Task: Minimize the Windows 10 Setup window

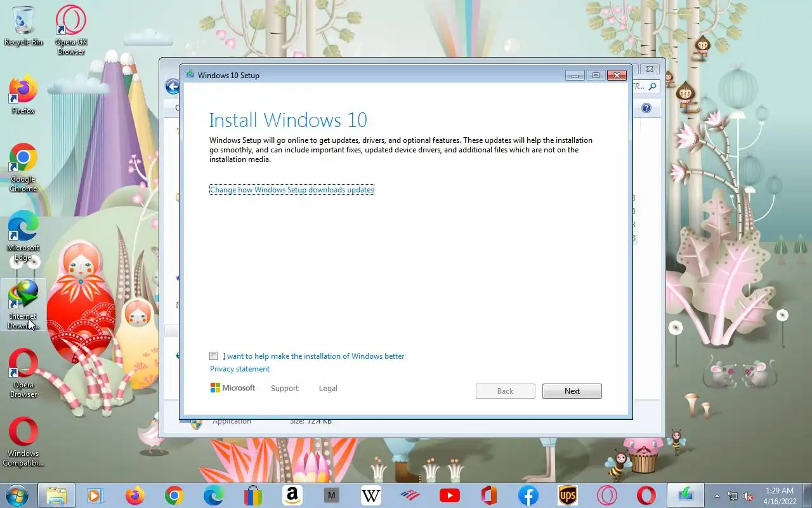Action: click(x=575, y=76)
